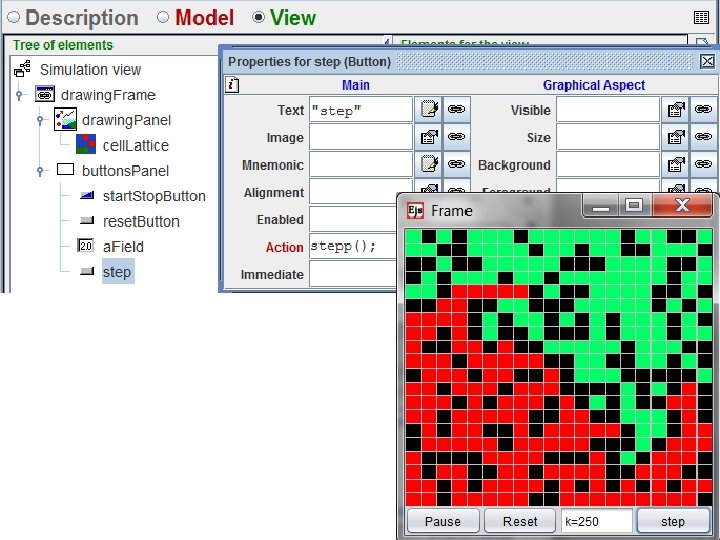Screen dimensions: 720x540
Task: Select resetButton in the element tree
Action: pos(141,221)
